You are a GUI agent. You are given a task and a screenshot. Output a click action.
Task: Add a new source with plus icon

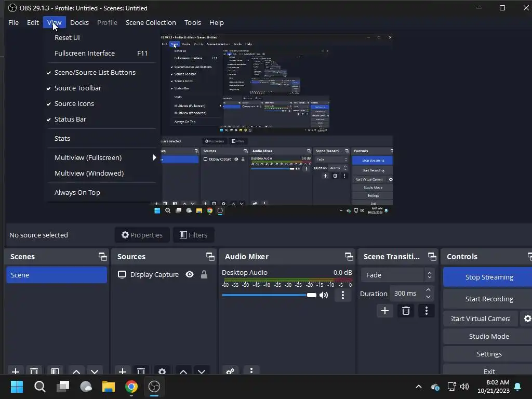point(123,371)
